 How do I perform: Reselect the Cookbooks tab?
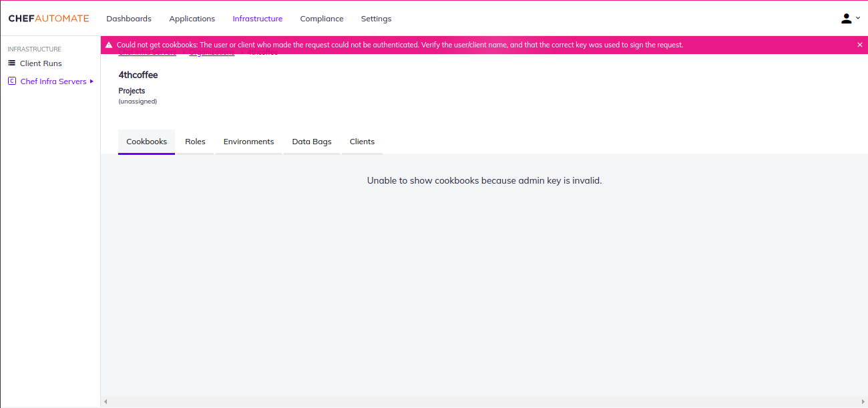(146, 142)
